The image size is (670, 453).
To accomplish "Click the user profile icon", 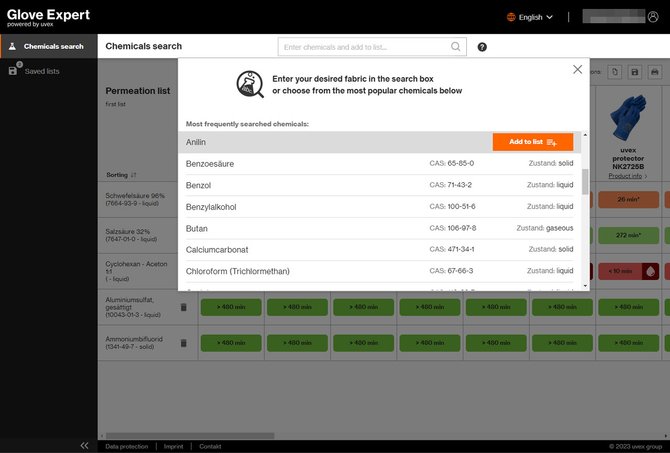I will (x=653, y=17).
